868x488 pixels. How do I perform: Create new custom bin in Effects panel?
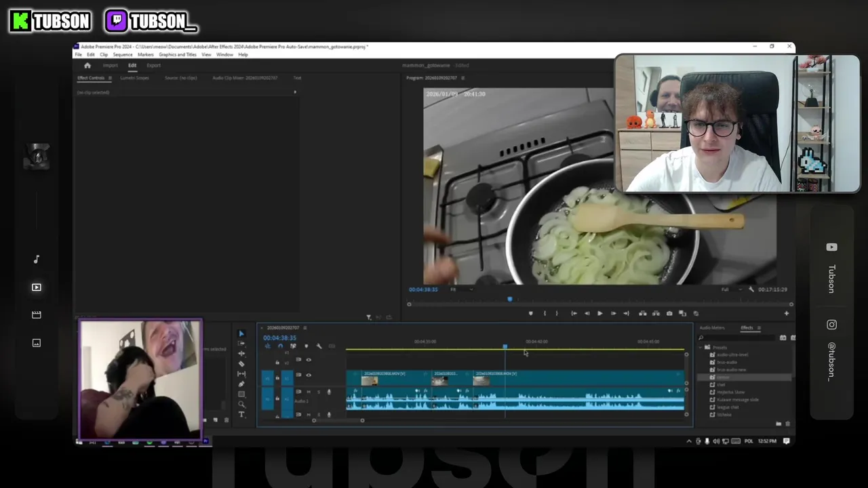pyautogui.click(x=778, y=424)
